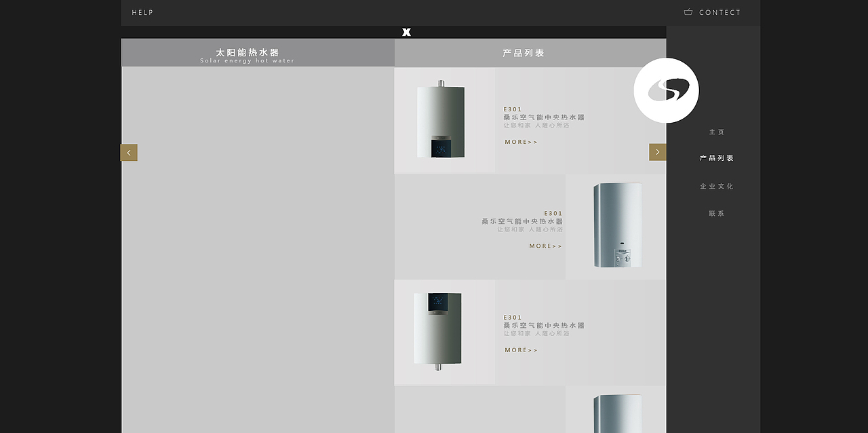
Task: Open the HELP link
Action: (143, 12)
